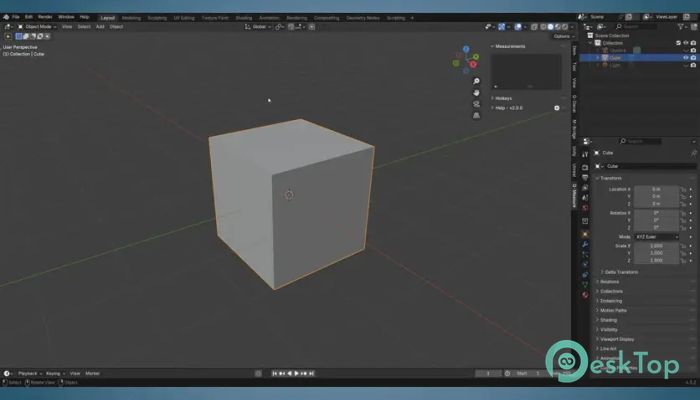The image size is (700, 400).
Task: Open the Object Mode dropdown
Action: tap(37, 27)
